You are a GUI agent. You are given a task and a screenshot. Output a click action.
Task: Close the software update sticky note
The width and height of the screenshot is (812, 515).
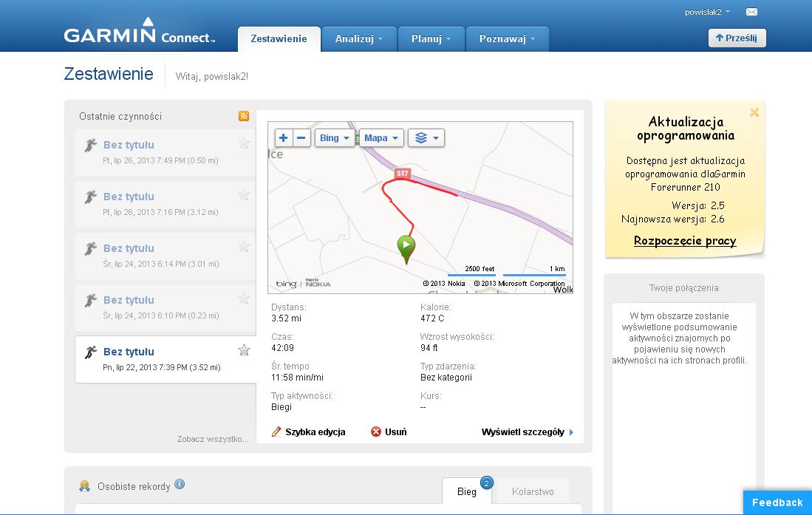click(754, 112)
